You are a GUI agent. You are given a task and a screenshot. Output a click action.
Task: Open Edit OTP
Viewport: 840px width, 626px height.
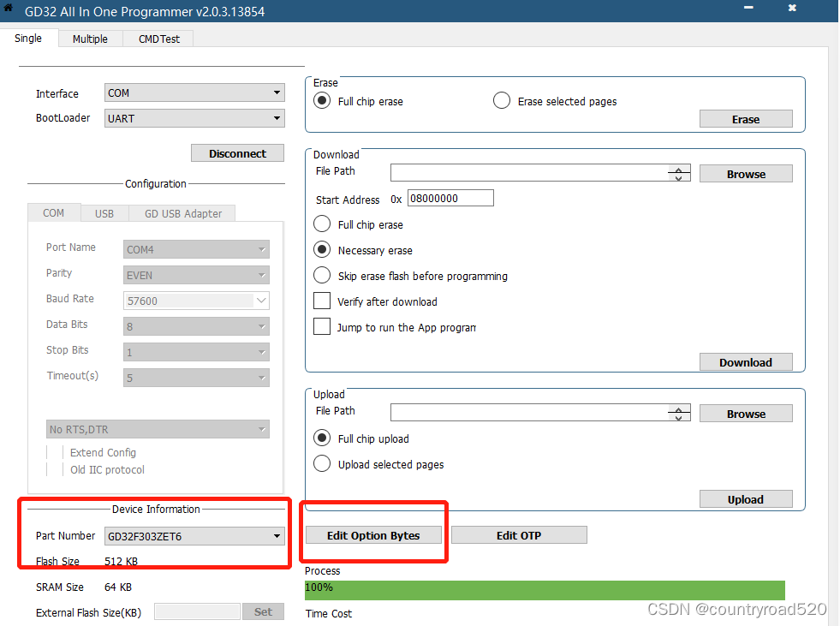tap(519, 535)
